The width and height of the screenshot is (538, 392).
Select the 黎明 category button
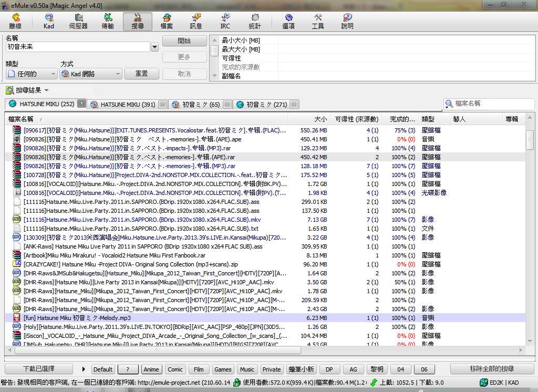pos(377,369)
